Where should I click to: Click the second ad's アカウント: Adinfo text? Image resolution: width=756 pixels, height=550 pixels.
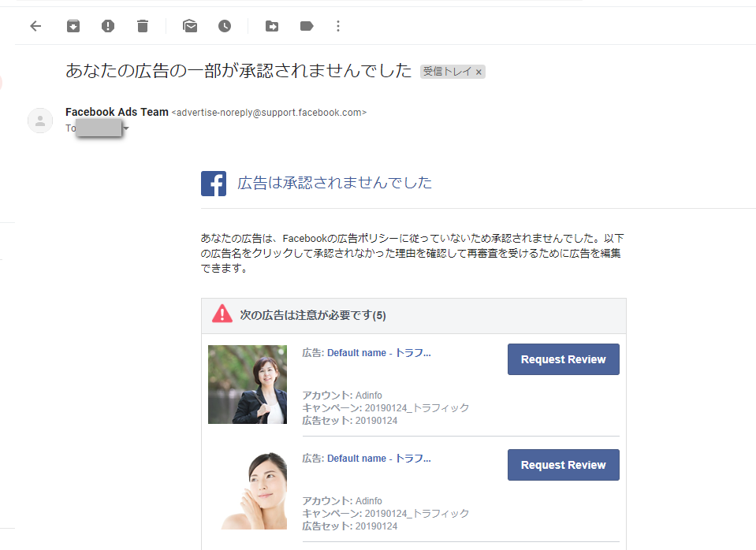coord(342,501)
